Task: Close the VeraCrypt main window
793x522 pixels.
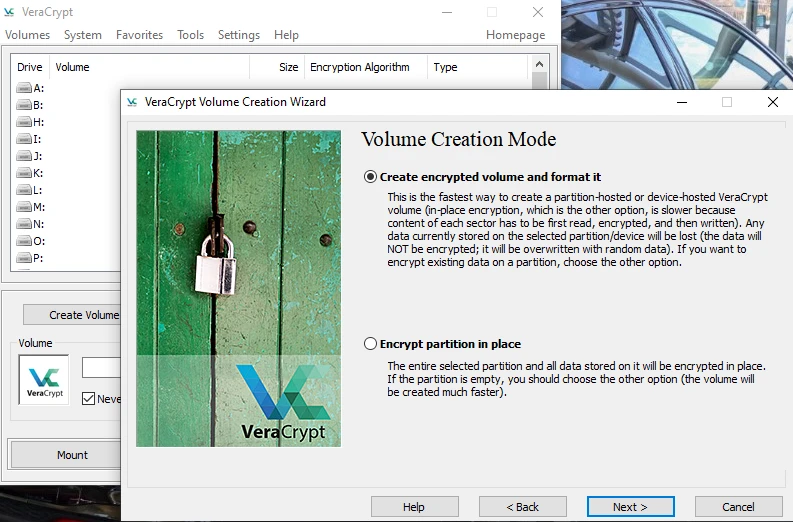Action: coord(538,12)
